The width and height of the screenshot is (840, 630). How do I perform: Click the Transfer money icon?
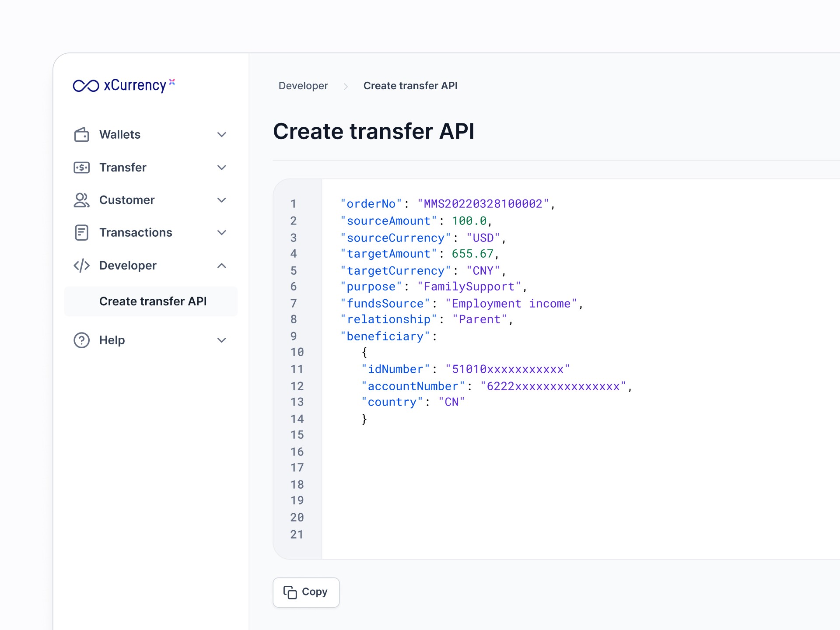coord(81,168)
